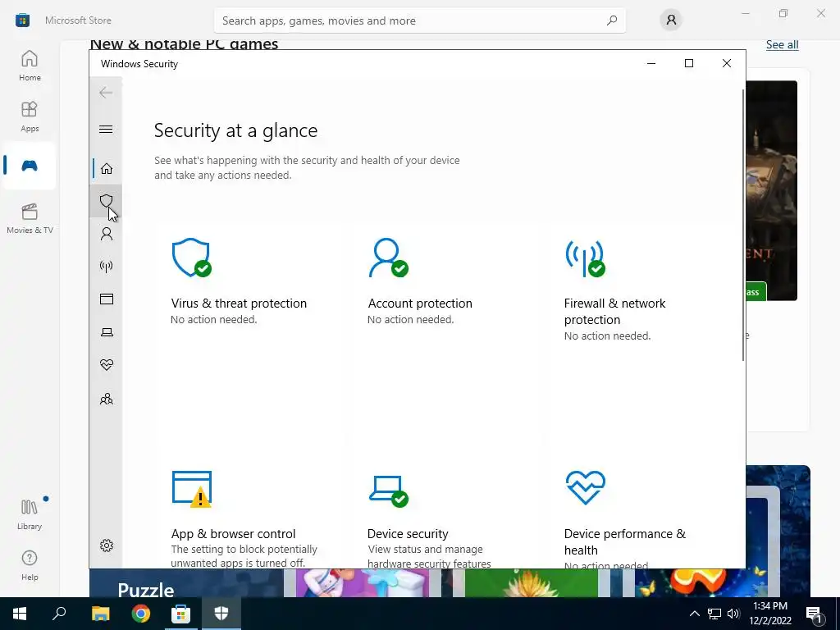Expand the hamburger navigation menu

(106, 129)
